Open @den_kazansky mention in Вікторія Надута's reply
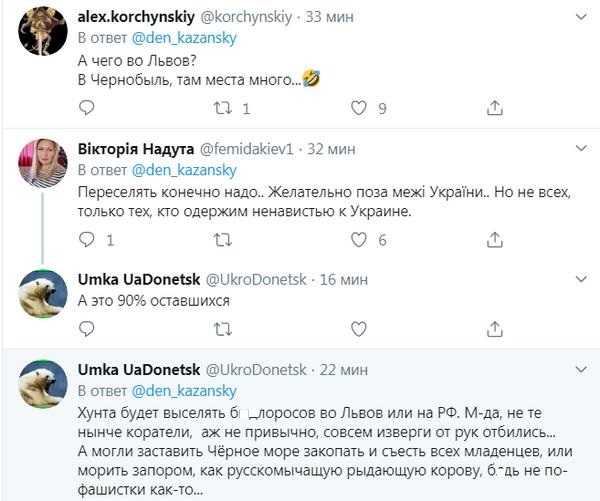The height and width of the screenshot is (501, 600). point(180,169)
